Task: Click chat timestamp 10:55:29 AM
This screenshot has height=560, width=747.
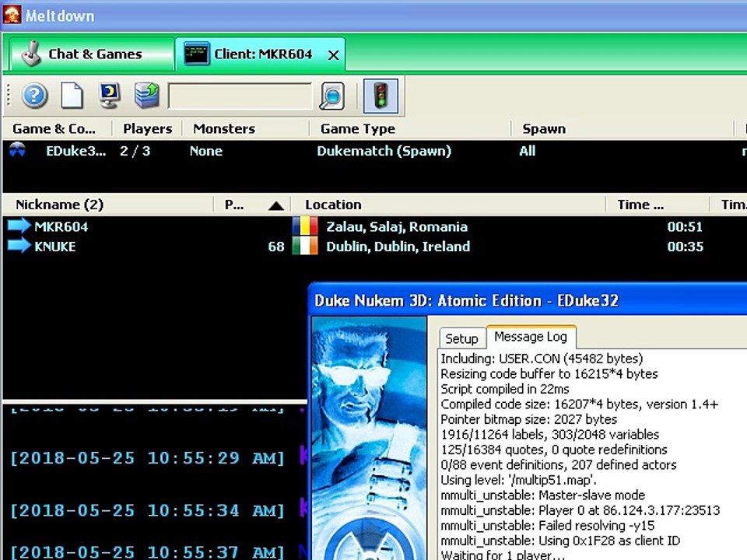Action: pyautogui.click(x=147, y=458)
